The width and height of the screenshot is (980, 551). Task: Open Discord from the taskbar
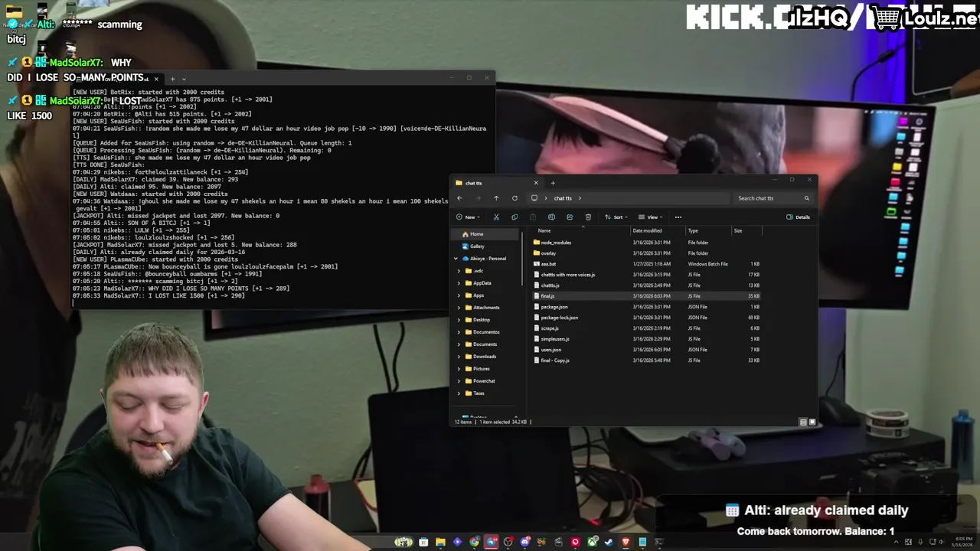pyautogui.click(x=525, y=542)
